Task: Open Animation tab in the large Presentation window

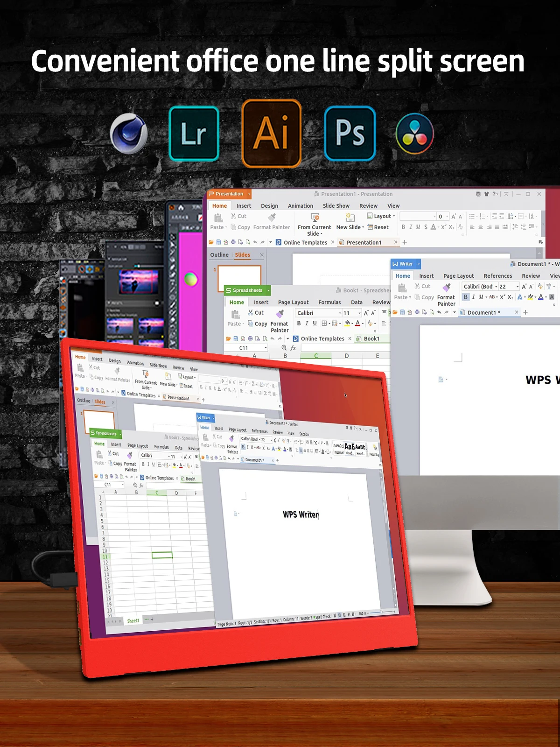Action: [x=300, y=206]
